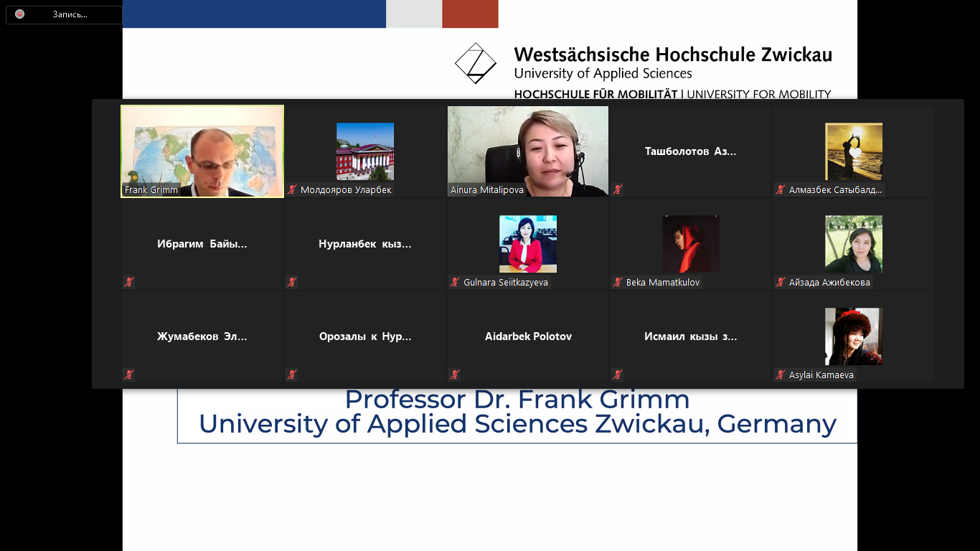Click muted mic icon for Gulnara Seitkazyeva
980x551 pixels.
455,283
